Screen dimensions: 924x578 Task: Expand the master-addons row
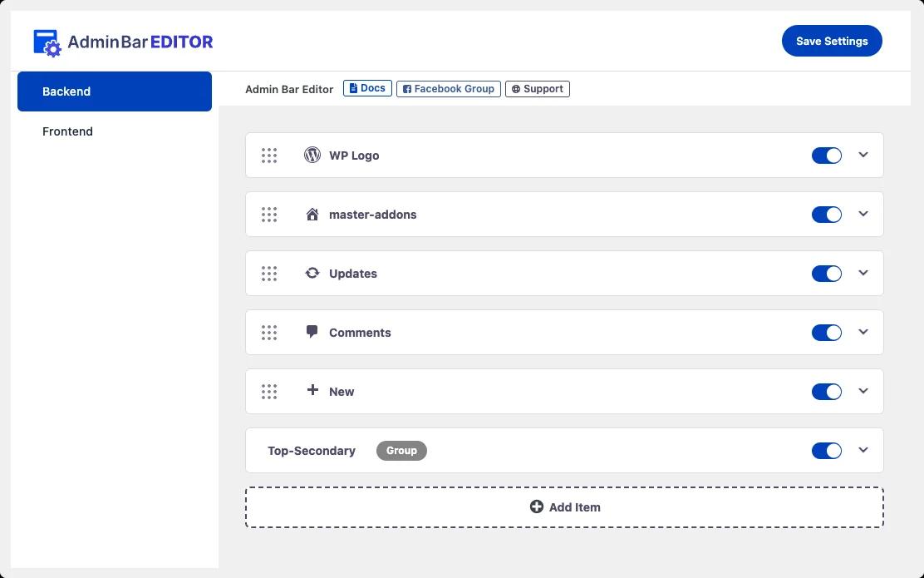863,214
